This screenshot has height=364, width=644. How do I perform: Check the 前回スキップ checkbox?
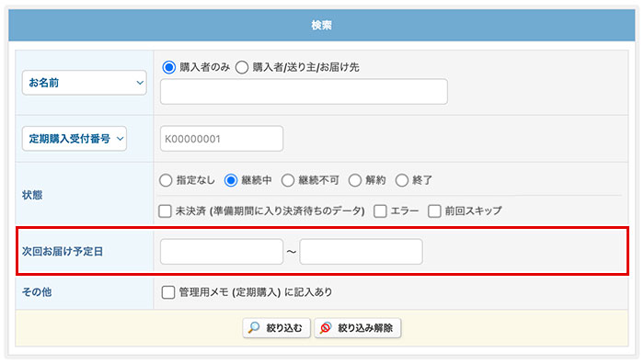point(434,210)
